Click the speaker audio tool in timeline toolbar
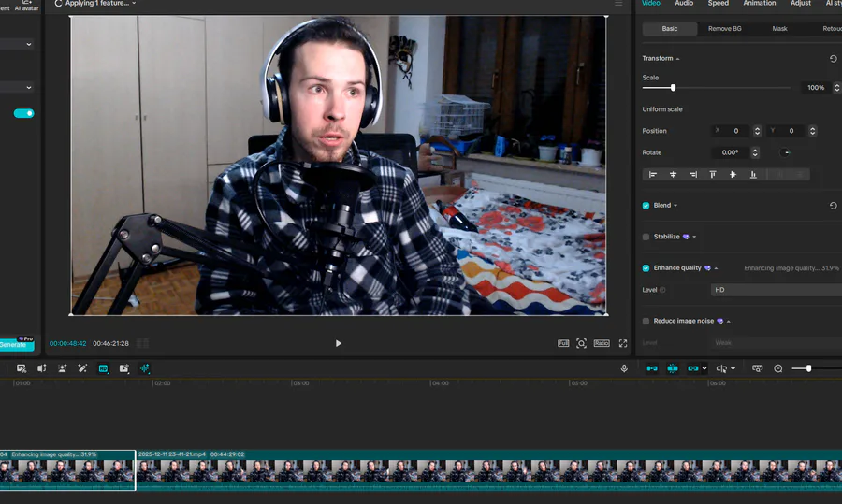This screenshot has width=842, height=504. (x=41, y=368)
